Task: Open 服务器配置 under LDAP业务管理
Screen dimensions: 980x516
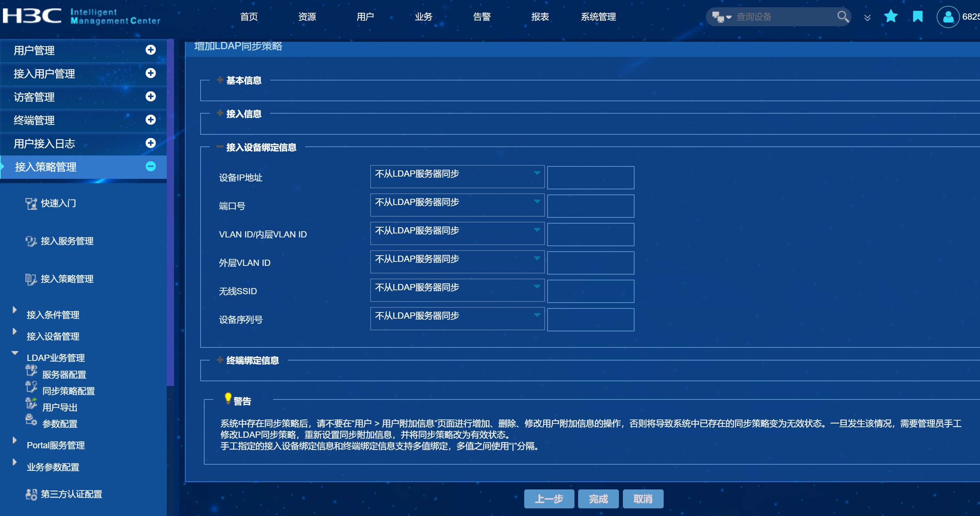Action: [x=64, y=374]
